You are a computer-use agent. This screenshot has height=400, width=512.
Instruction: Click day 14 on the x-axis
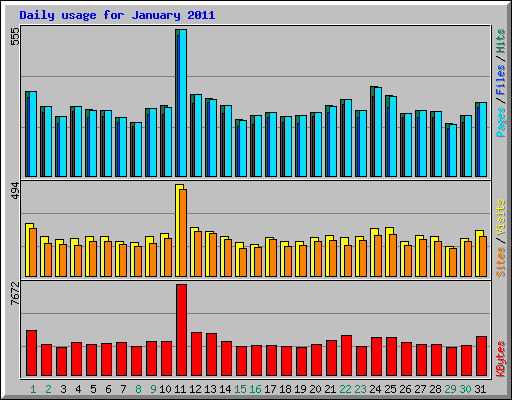click(225, 389)
